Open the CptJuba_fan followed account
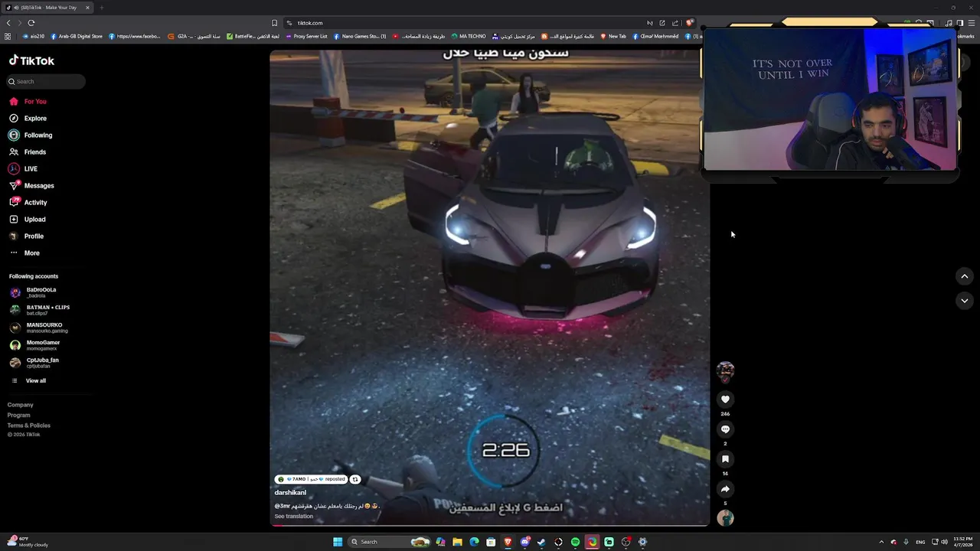The height and width of the screenshot is (551, 980). 34,363
